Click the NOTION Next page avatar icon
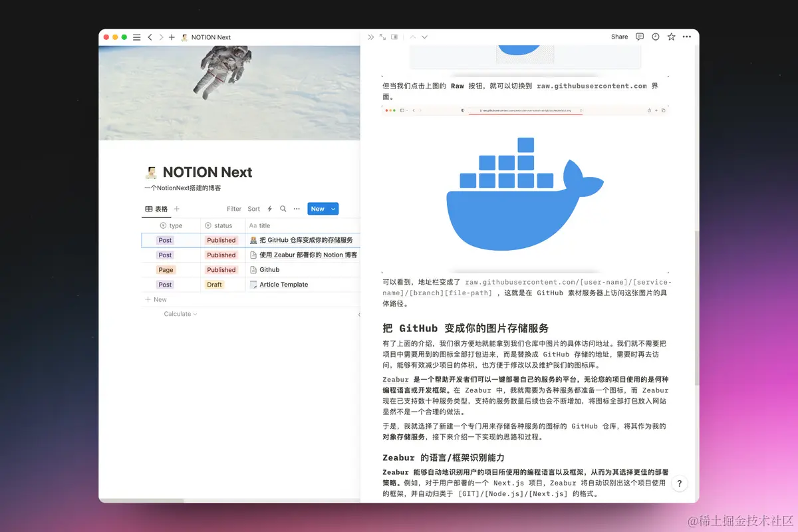 pos(151,173)
